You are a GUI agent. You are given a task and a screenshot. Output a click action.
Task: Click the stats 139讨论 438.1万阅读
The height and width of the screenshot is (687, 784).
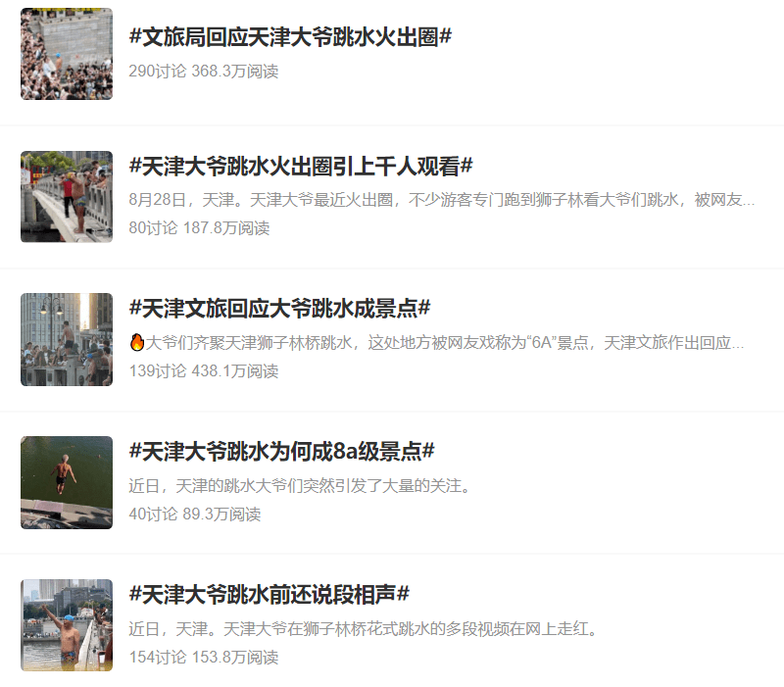204,371
